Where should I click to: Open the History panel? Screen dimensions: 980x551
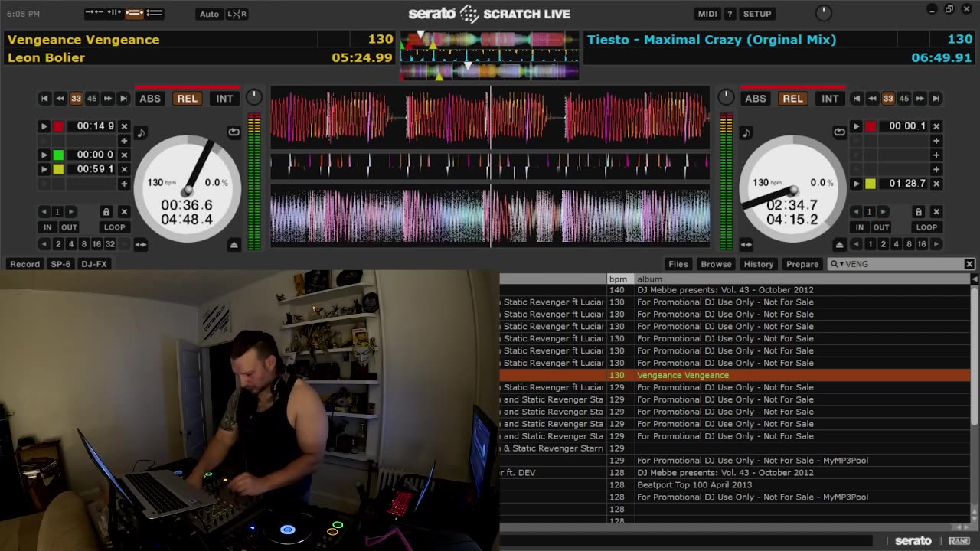tap(759, 264)
